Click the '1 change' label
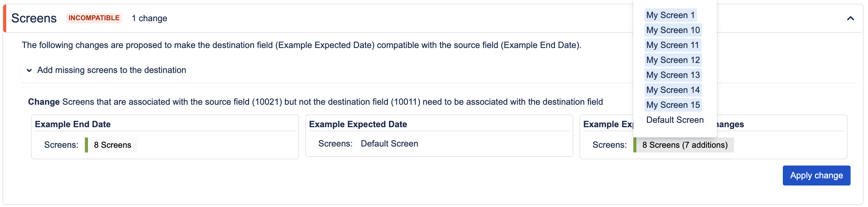Screen dimensions: 868x207 point(149,18)
